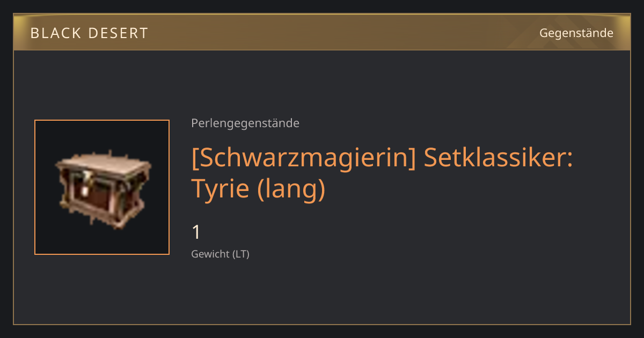The height and width of the screenshot is (338, 644).
Task: Click the chest's wooden lid
Action: click(x=103, y=163)
